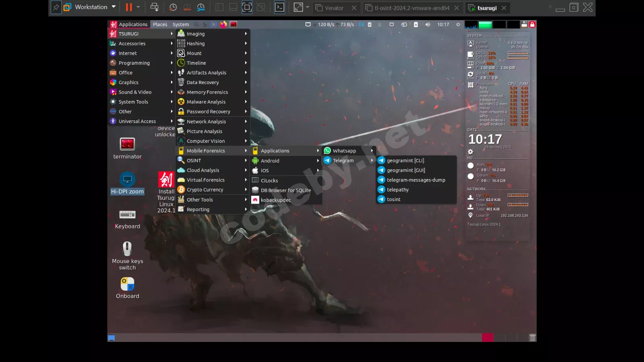
Task: Close the Venator VM tab
Action: point(354,8)
